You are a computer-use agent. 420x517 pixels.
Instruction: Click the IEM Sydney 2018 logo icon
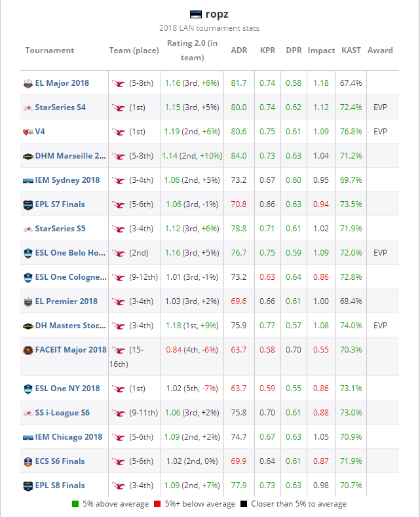click(28, 180)
